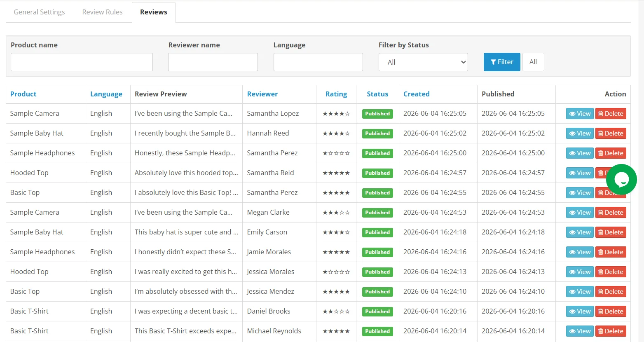Switch to the Review Rules tab
The width and height of the screenshot is (644, 342).
102,12
